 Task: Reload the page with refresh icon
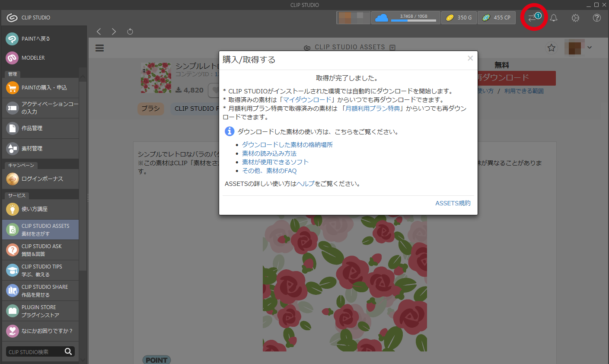click(130, 32)
